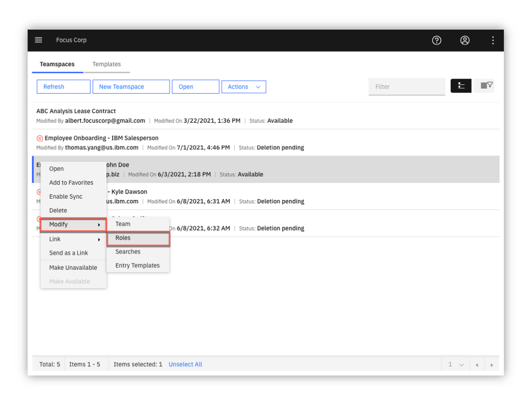Choose Open in the context menu
The width and height of the screenshot is (532, 405).
coord(73,169)
